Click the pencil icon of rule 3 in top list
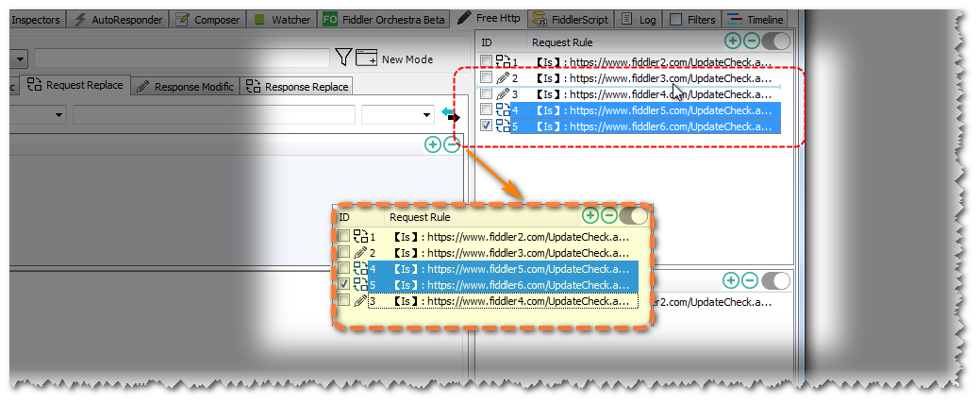The width and height of the screenshot is (980, 404). 503,94
